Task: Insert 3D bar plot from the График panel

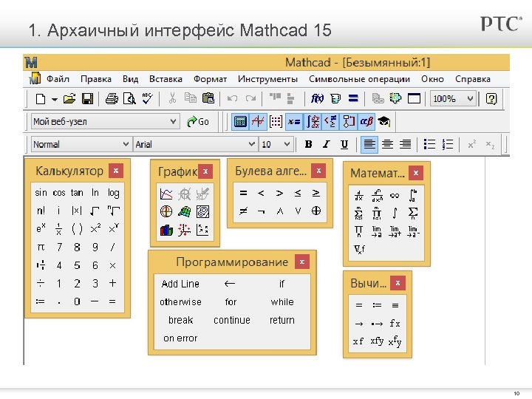Action: [166, 230]
